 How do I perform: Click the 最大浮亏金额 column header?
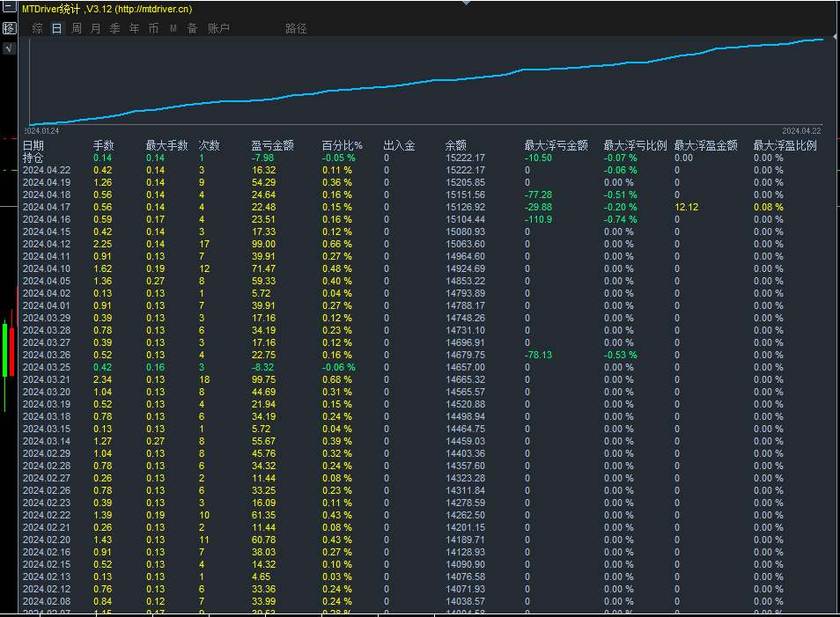[x=556, y=146]
